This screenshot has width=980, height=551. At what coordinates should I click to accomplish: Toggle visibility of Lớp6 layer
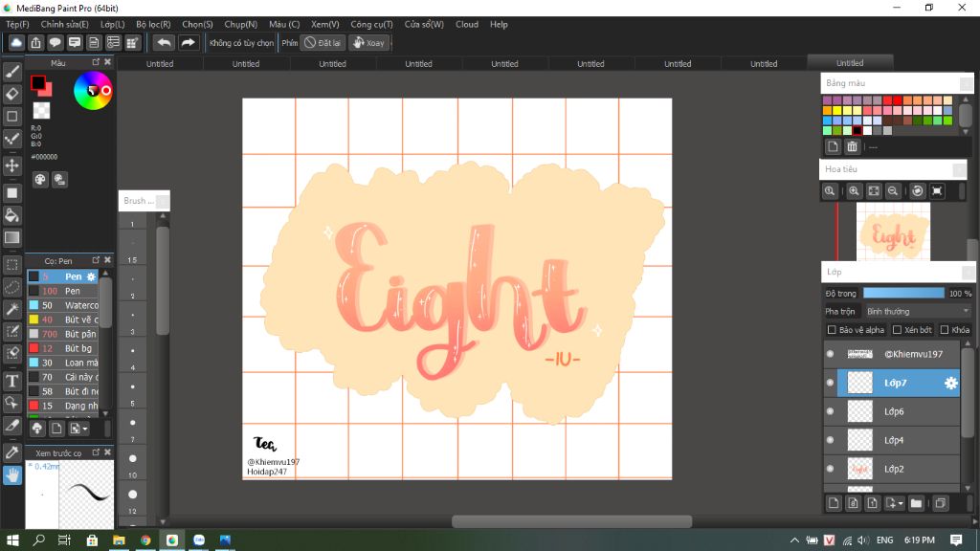(x=830, y=411)
